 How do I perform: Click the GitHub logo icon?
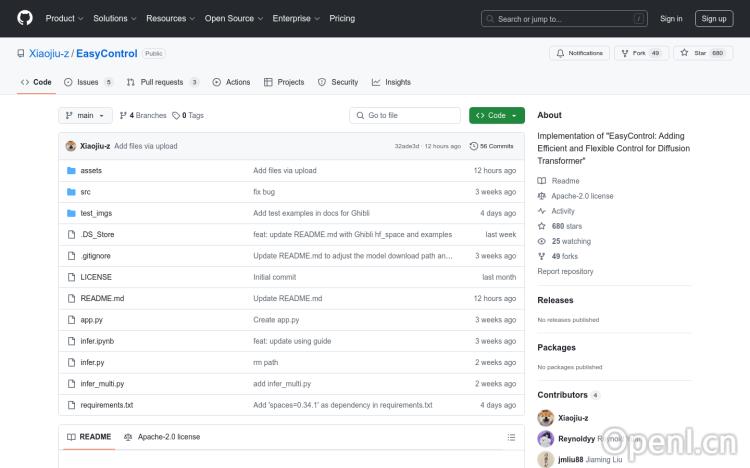pos(25,18)
